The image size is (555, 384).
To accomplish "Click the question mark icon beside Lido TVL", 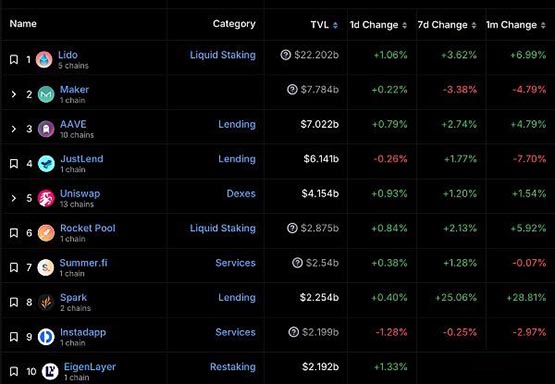I will (x=286, y=55).
